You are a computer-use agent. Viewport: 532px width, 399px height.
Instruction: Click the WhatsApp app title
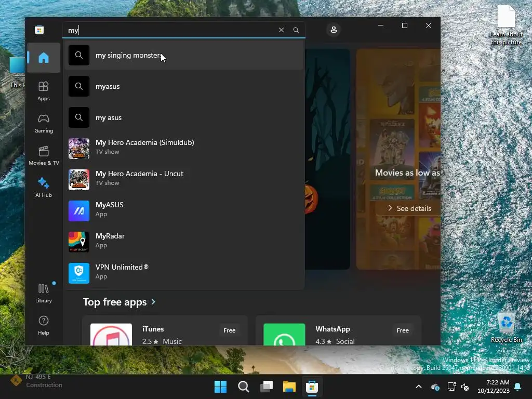[x=332, y=329]
